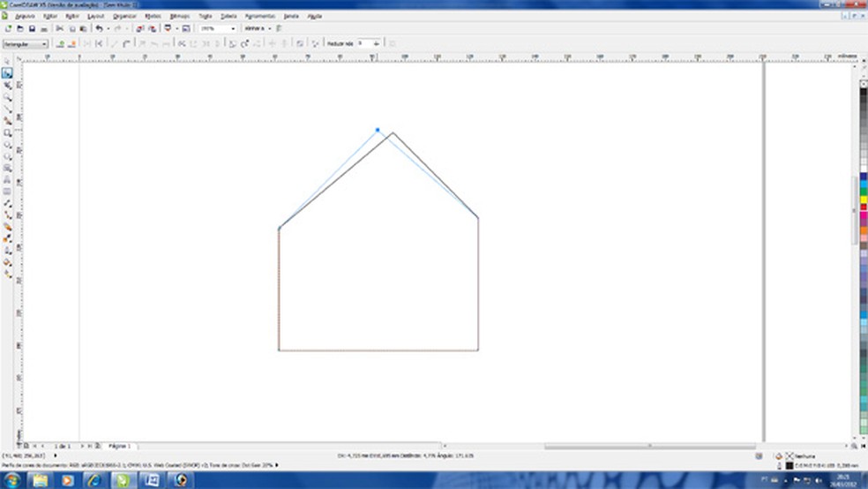Select the Table tool in toolbox
This screenshot has height=489, width=868.
(7, 192)
